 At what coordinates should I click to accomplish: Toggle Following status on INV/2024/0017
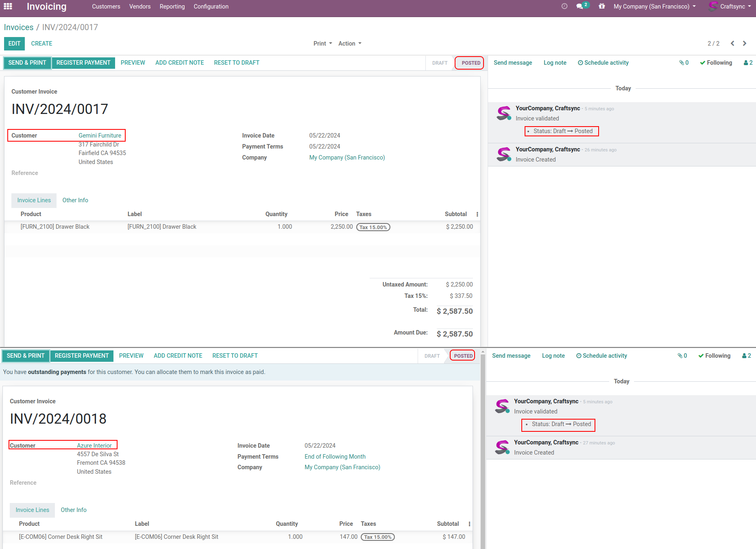[x=716, y=63]
